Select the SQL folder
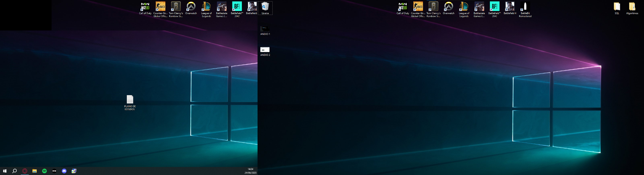This screenshot has height=175, width=644. pyautogui.click(x=617, y=8)
